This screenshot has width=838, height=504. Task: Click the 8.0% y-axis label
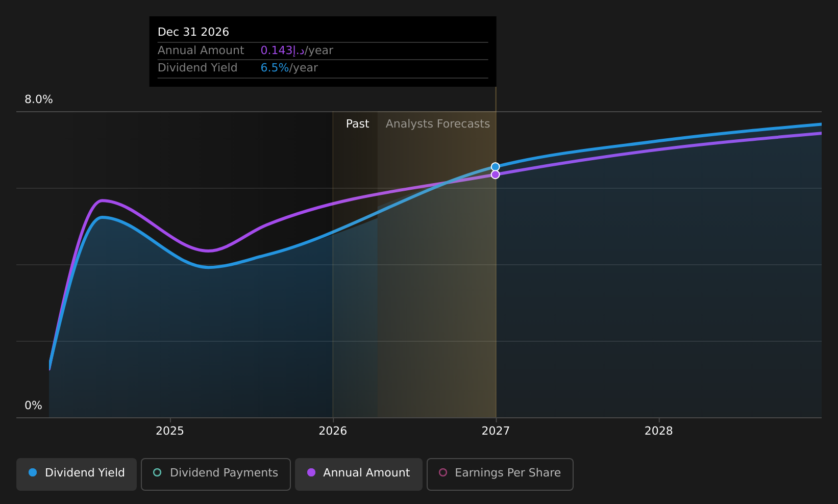point(39,99)
